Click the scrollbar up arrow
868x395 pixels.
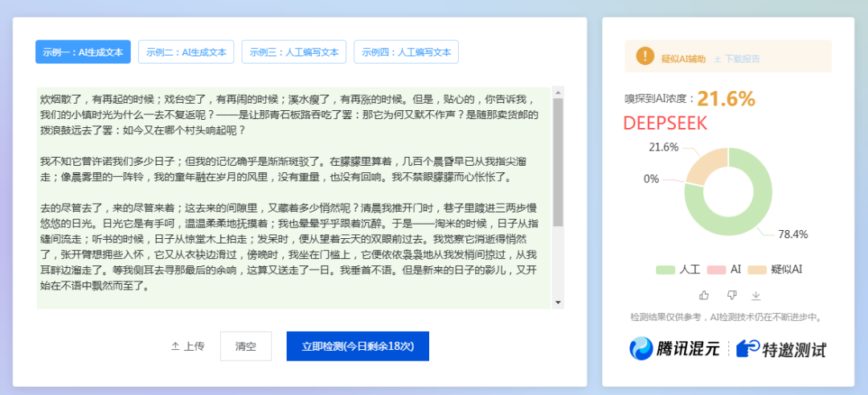558,93
